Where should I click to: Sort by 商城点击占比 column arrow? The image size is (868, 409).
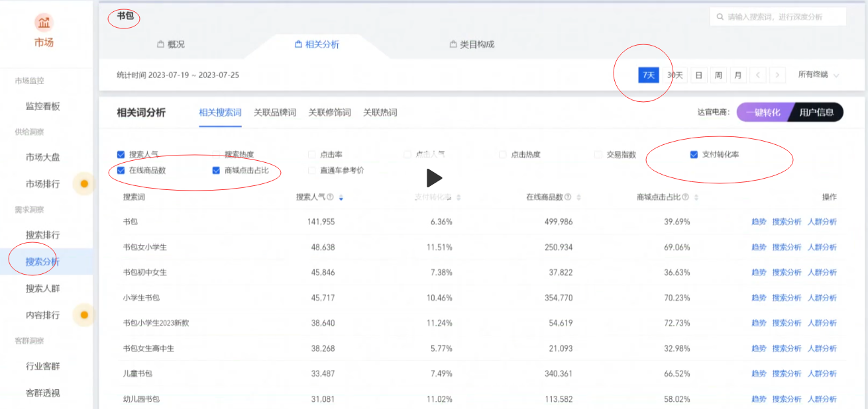coord(696,197)
